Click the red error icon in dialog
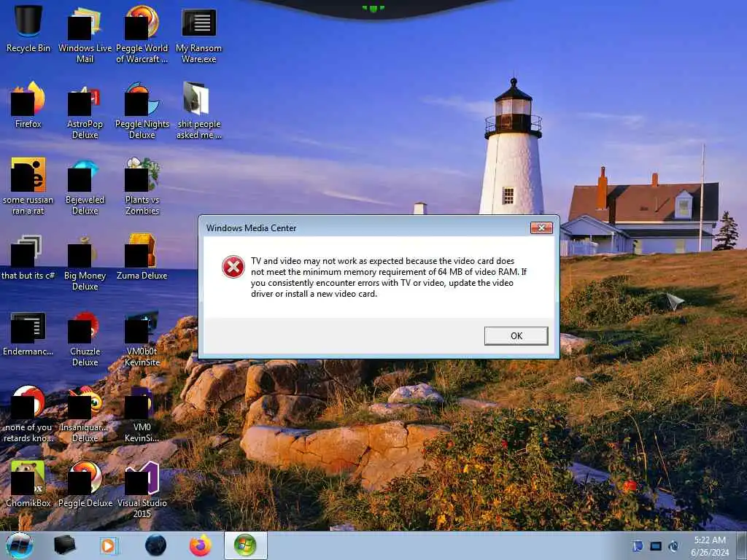Viewport: 747px width, 560px height. [233, 267]
